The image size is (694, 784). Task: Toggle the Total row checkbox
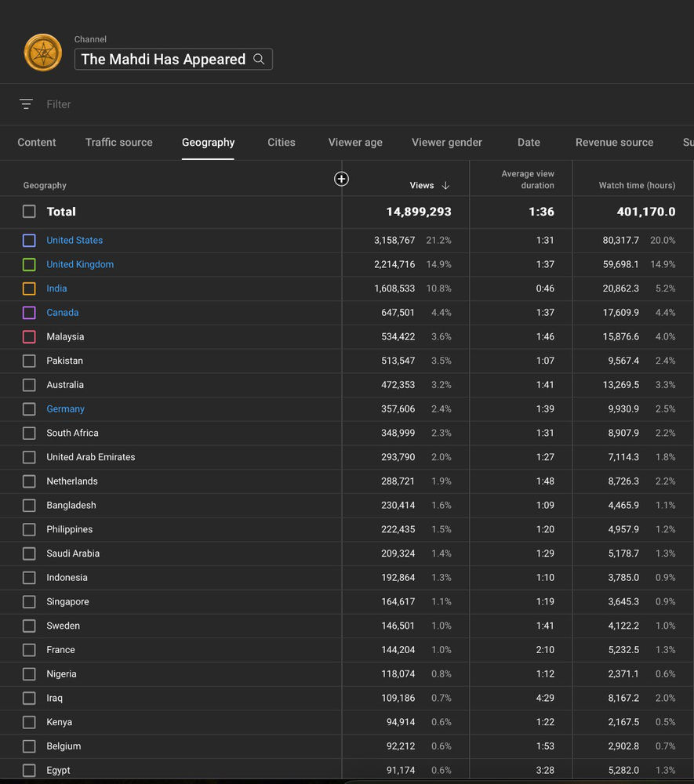tap(29, 212)
